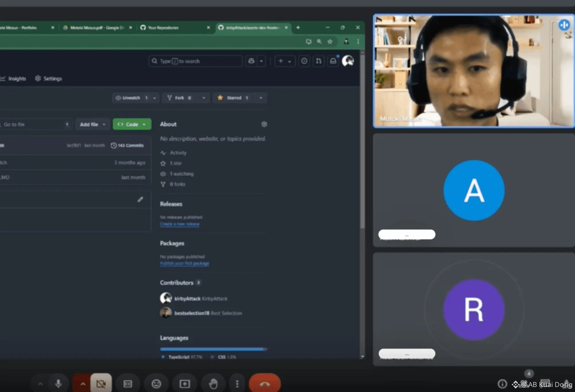Click the GitHub notifications inbox icon
This screenshot has height=392, width=575.
coord(333,61)
